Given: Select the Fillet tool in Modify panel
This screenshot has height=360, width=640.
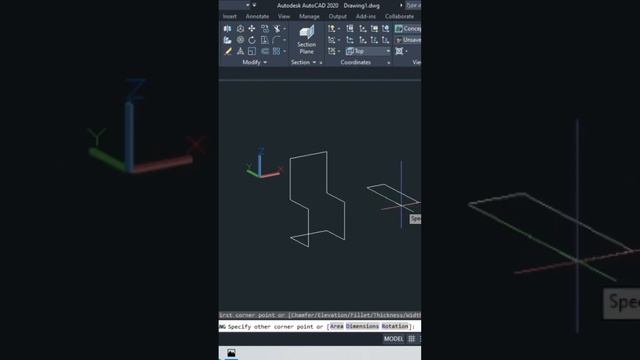Looking at the screenshot, I should pyautogui.click(x=276, y=40).
